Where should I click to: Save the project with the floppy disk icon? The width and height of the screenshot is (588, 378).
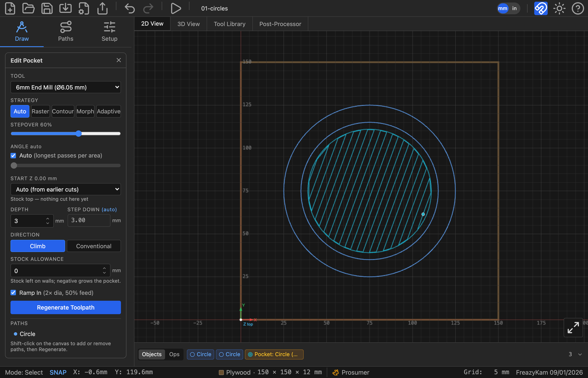coord(47,8)
